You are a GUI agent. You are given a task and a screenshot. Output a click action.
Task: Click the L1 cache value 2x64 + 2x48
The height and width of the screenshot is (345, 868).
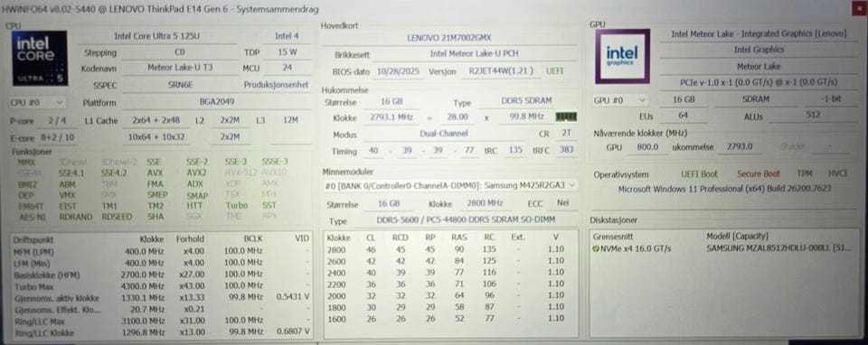point(156,120)
